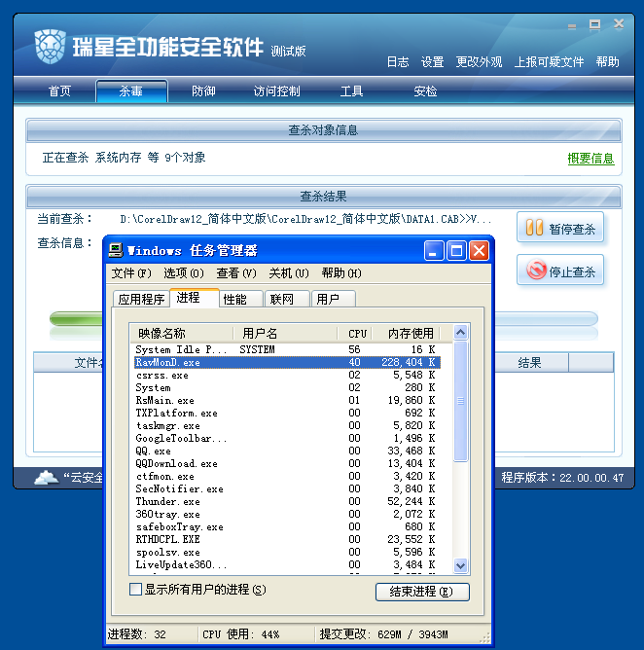Screen dimensions: 644x650
Task: Click the 暂停查杀 button
Action: tap(560, 227)
